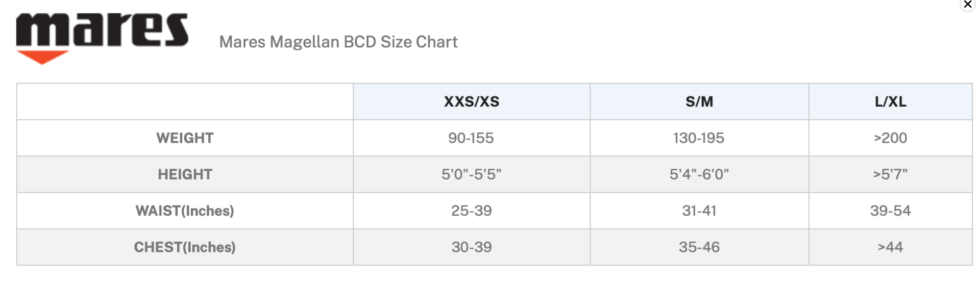Click the 90-155 weight cell

[x=471, y=138]
